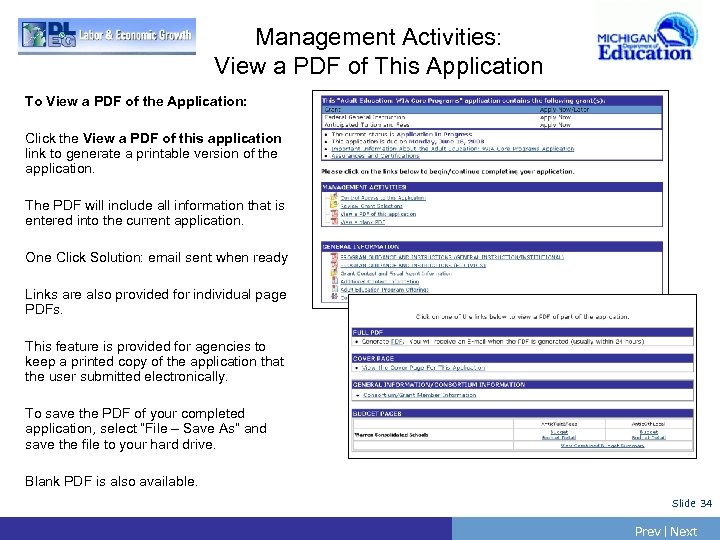The height and width of the screenshot is (540, 720).
Task: Click the To View a PDF of the Application heading
Action: [x=136, y=101]
